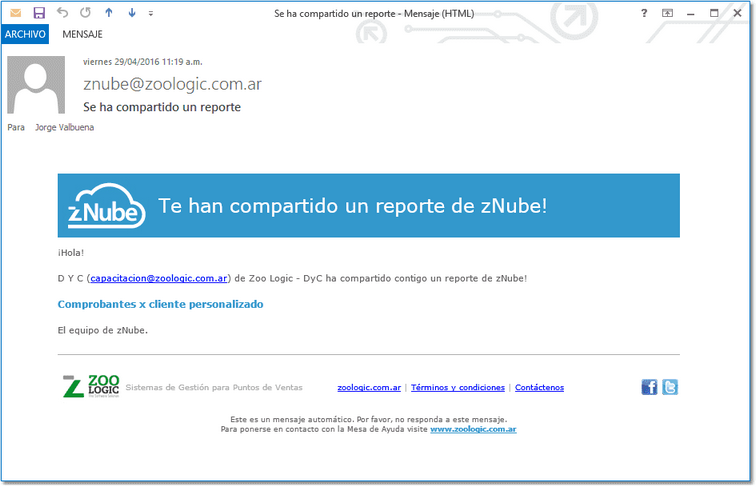The width and height of the screenshot is (756, 487).
Task: Switch to the MENSAJE ribbon tab
Action: pyautogui.click(x=82, y=34)
